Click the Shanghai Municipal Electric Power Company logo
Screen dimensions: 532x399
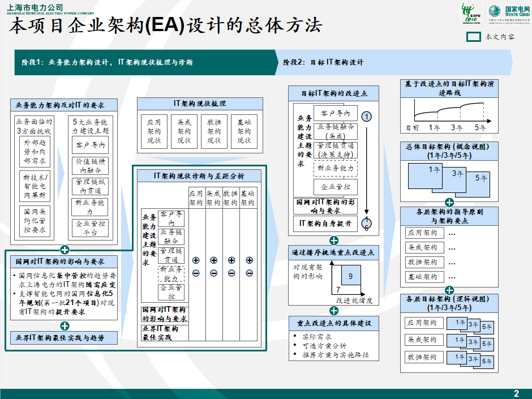(x=50, y=10)
